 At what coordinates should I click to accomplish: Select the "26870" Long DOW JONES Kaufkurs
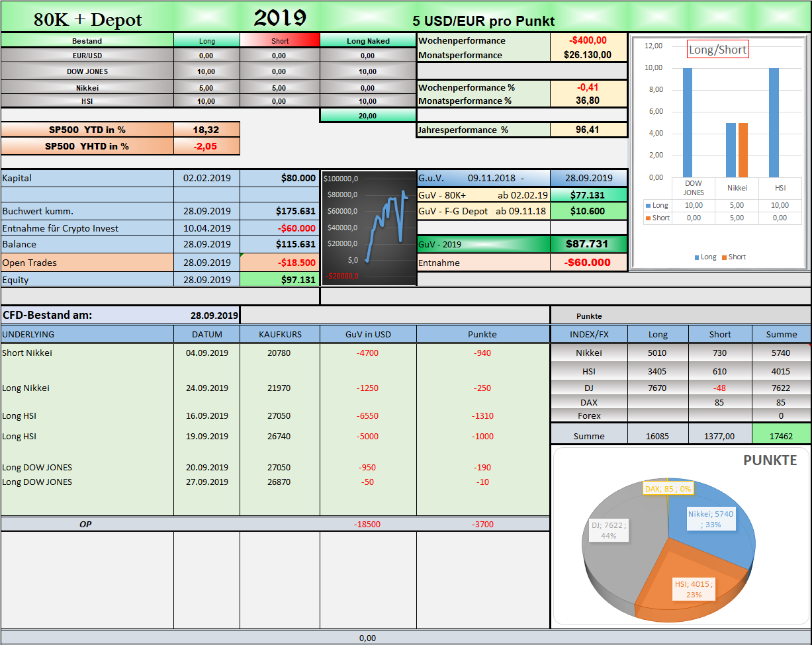(x=279, y=482)
